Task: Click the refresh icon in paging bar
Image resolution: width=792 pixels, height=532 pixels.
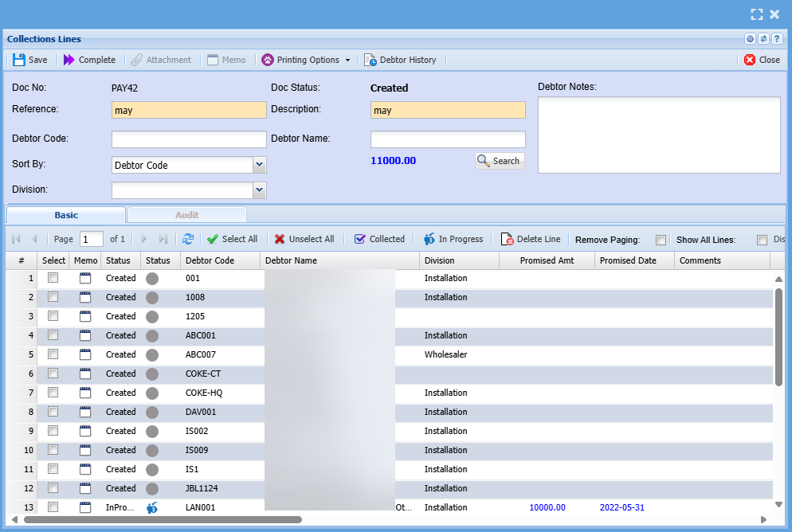Action: 188,239
